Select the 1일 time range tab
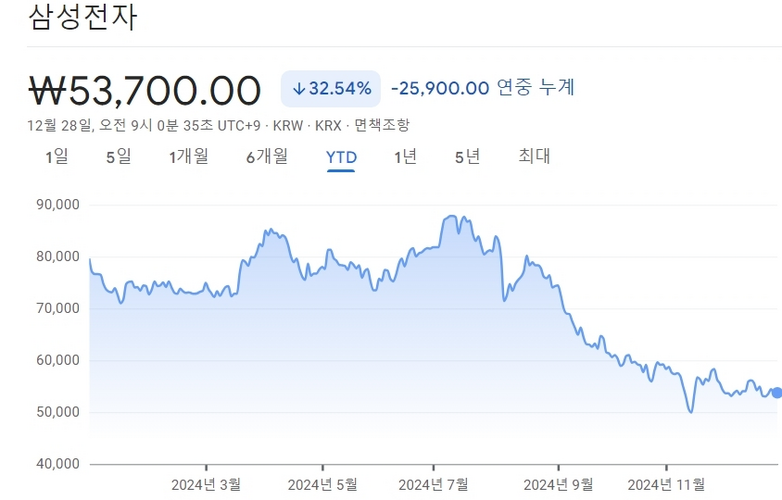This screenshot has height=500, width=782. click(x=57, y=157)
